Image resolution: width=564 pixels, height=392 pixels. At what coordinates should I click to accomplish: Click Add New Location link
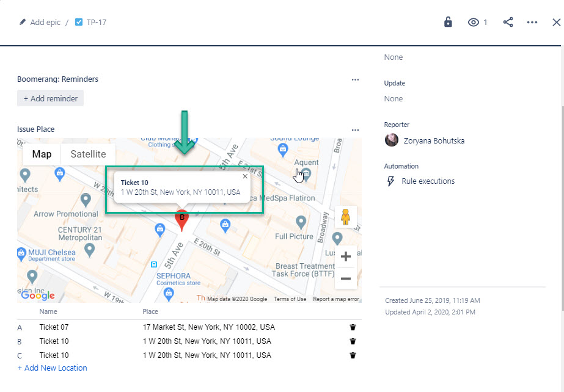[x=53, y=368]
